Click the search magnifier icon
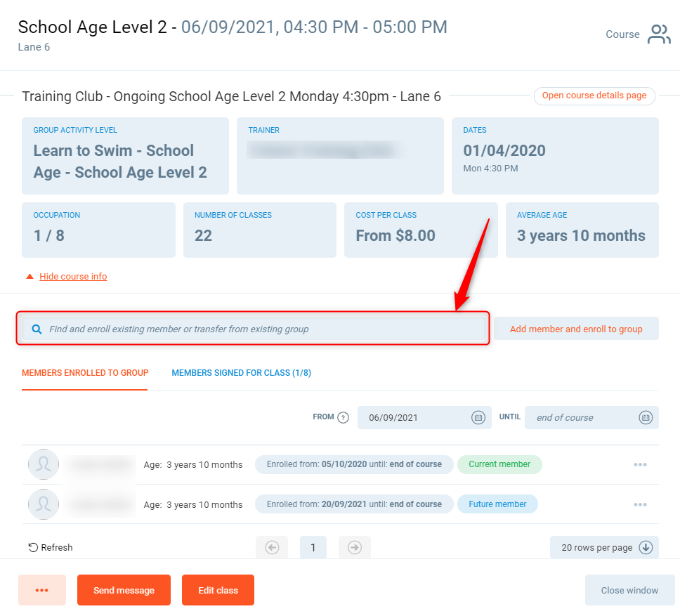Screen dimensions: 680x616 pyautogui.click(x=37, y=329)
